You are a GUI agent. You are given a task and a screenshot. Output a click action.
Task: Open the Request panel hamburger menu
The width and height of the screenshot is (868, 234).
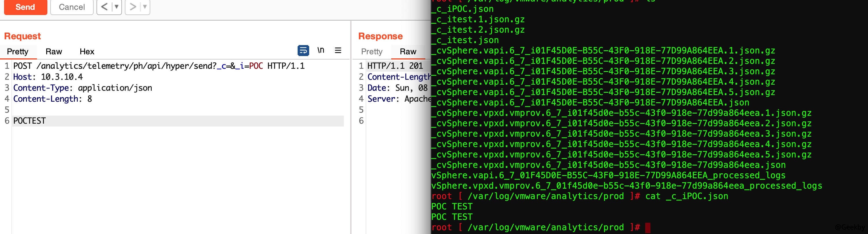(x=338, y=51)
